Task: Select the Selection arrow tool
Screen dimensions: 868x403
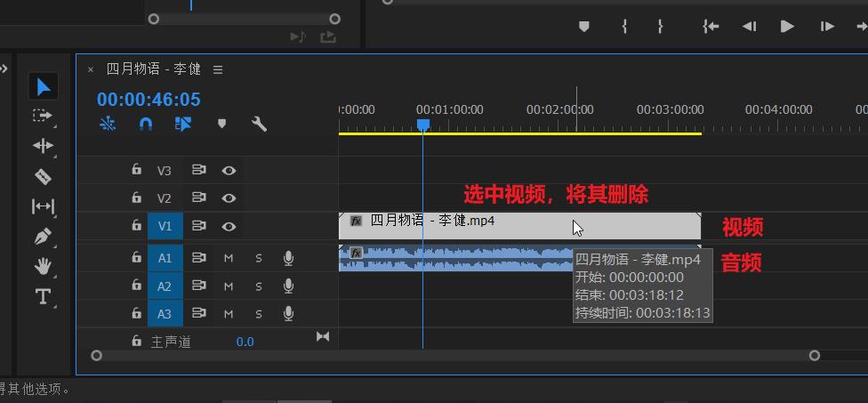Action: [x=44, y=87]
